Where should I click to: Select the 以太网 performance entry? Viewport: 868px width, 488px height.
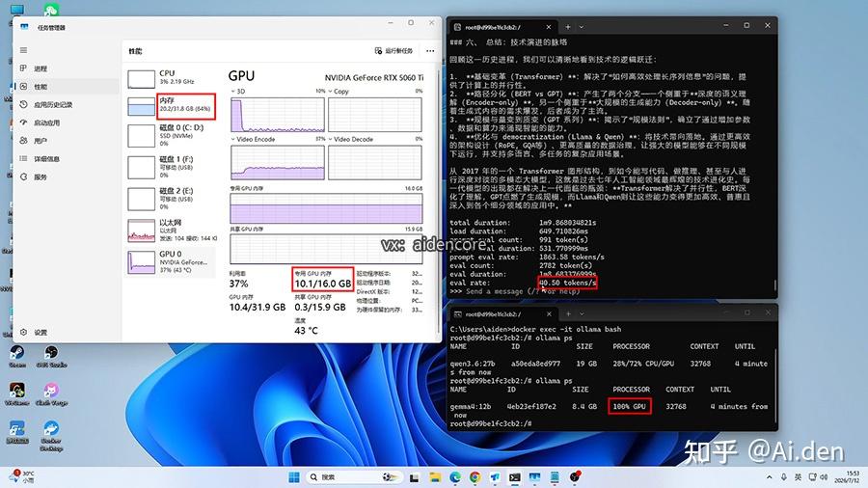tap(171, 230)
